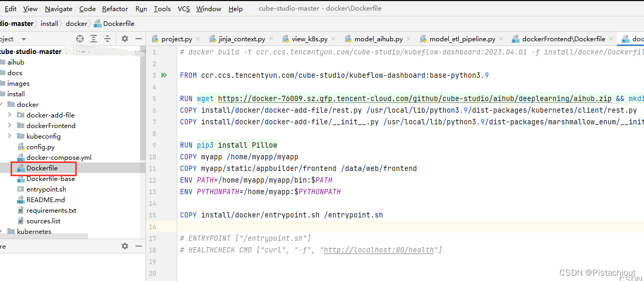
Task: Open the View menu
Action: click(x=31, y=8)
